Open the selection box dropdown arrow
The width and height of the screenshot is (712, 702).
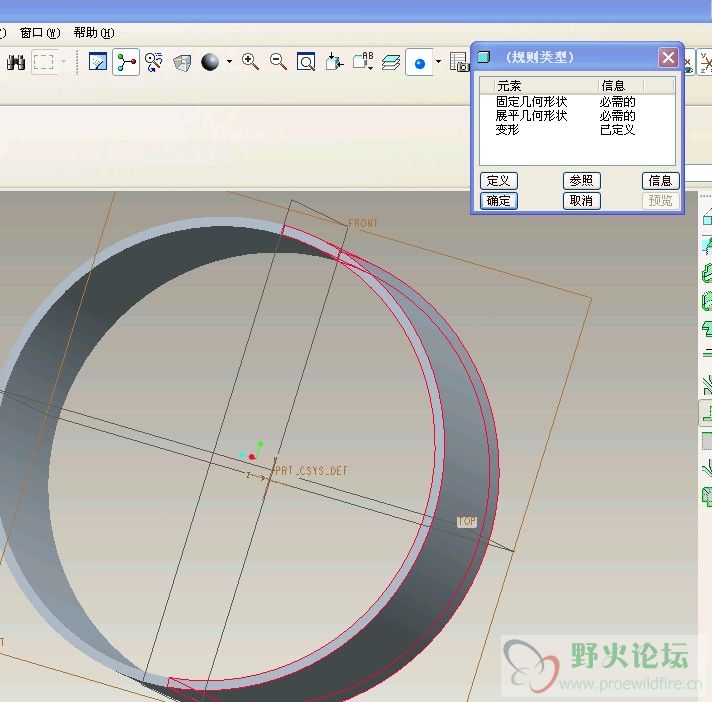click(65, 62)
